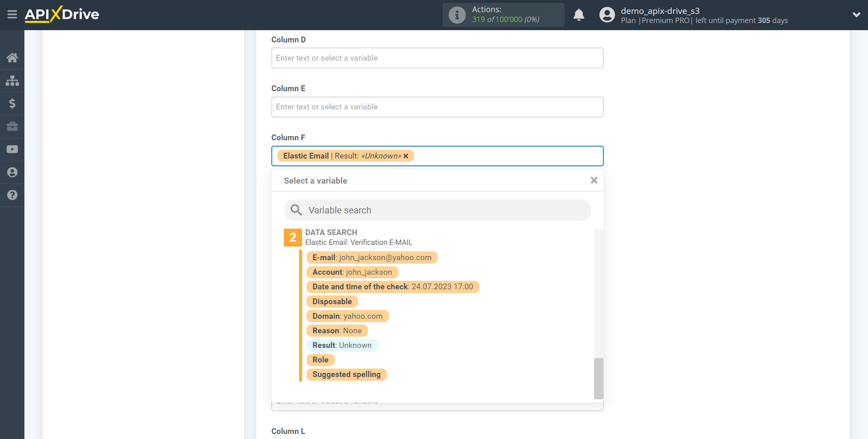Open the YouTube video tutorials icon
Image resolution: width=868 pixels, height=439 pixels.
tap(12, 149)
